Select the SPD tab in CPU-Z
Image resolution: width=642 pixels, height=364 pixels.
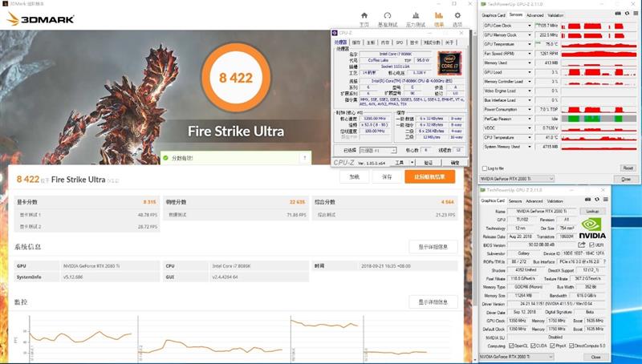click(400, 42)
